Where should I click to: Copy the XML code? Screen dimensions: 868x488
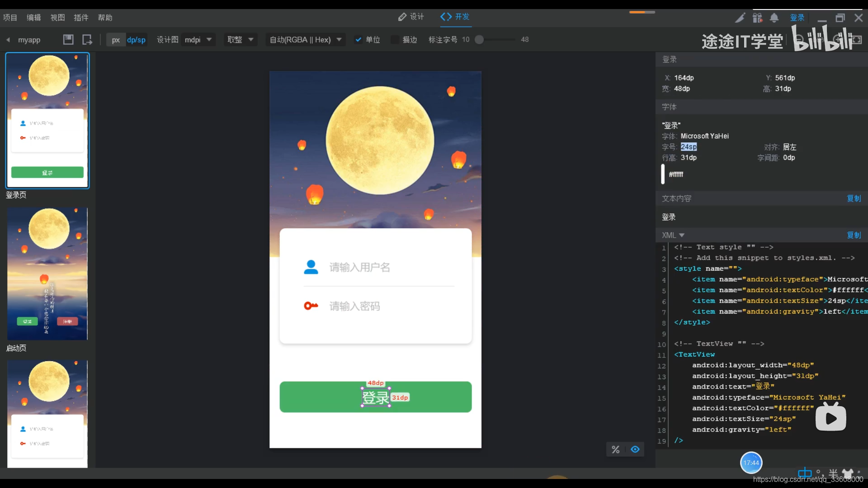tap(854, 235)
